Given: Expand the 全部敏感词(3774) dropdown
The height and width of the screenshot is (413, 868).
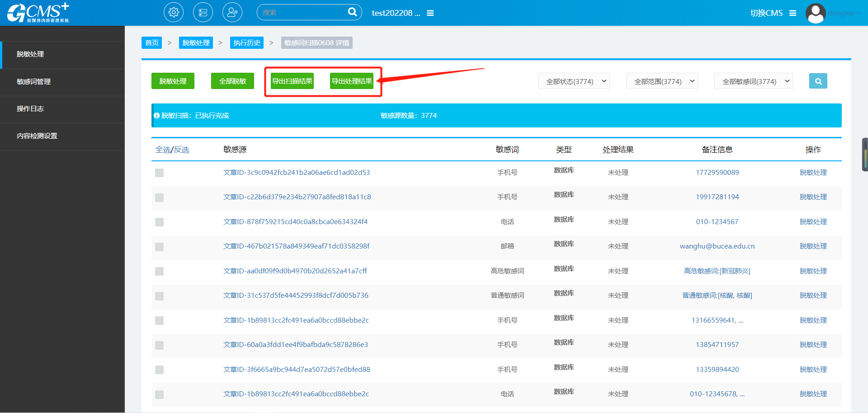Looking at the screenshot, I should point(753,81).
